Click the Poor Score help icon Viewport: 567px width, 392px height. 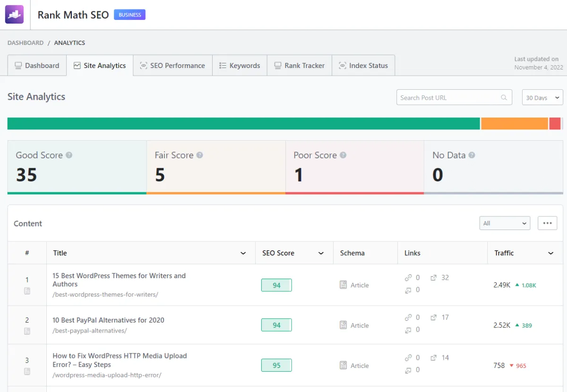point(343,155)
